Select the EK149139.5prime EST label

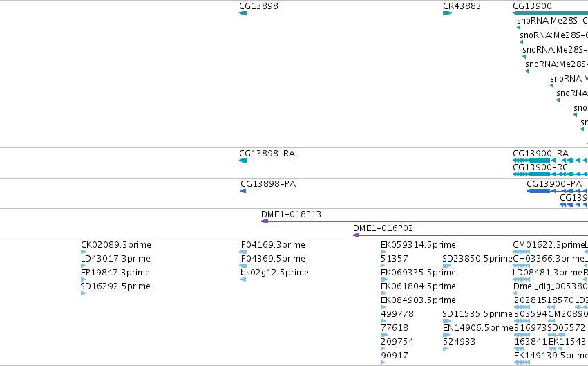pyautogui.click(x=551, y=356)
